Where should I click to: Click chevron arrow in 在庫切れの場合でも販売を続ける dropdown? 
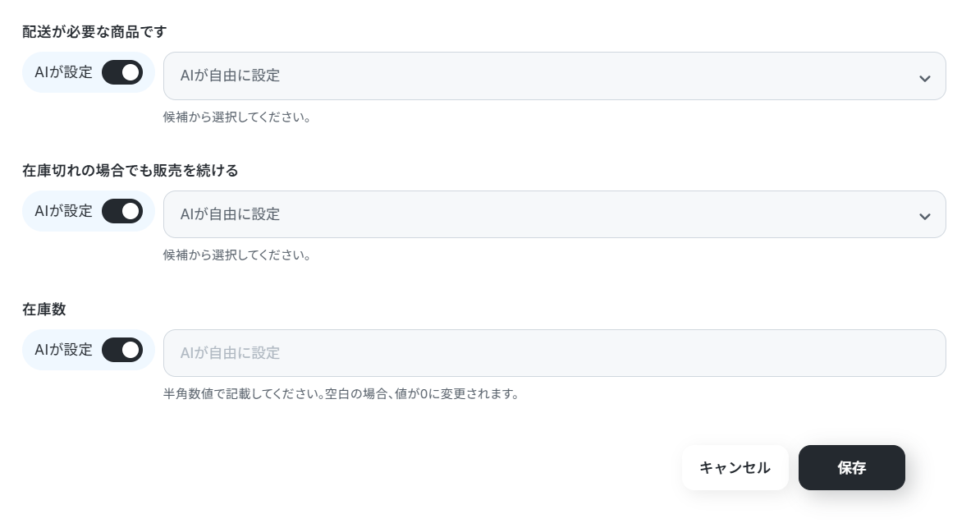click(924, 216)
